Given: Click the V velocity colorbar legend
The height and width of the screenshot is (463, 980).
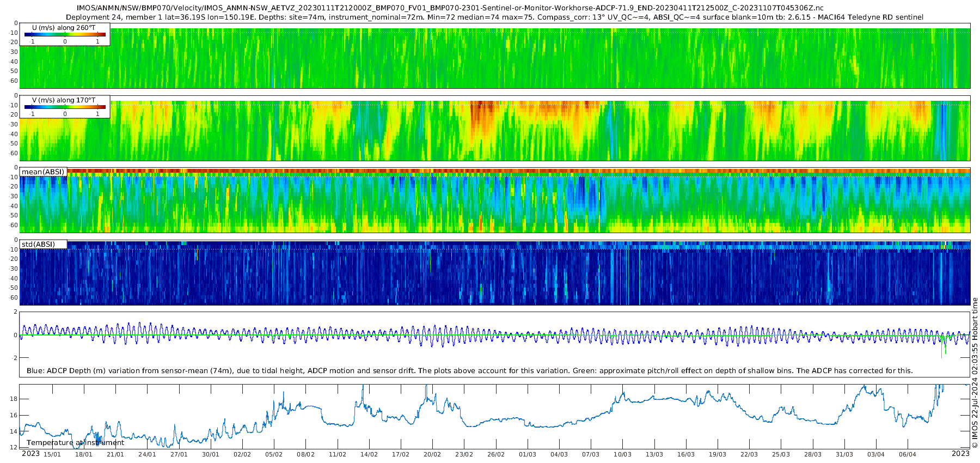Looking at the screenshot, I should [65, 107].
